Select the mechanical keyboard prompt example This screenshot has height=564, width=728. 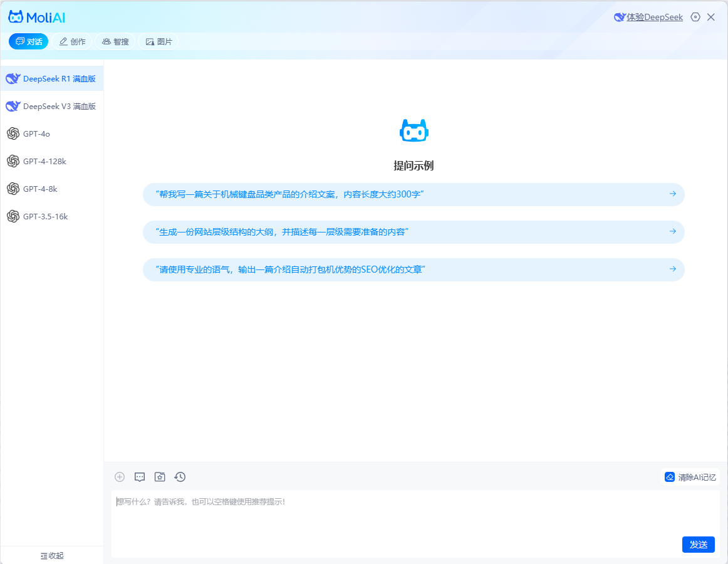pyautogui.click(x=413, y=194)
